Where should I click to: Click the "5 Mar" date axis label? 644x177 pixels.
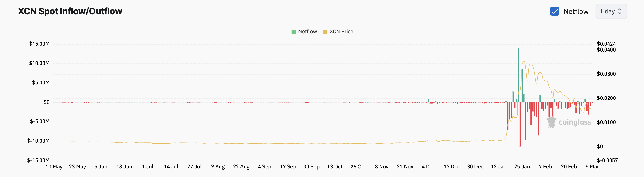coord(592,167)
